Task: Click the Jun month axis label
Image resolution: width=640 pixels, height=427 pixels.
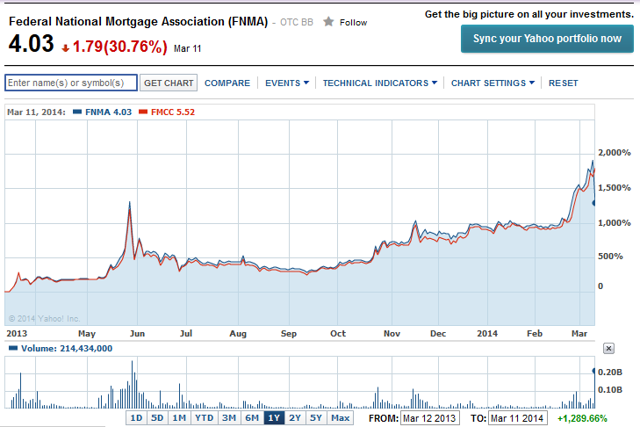Action: pos(137,334)
